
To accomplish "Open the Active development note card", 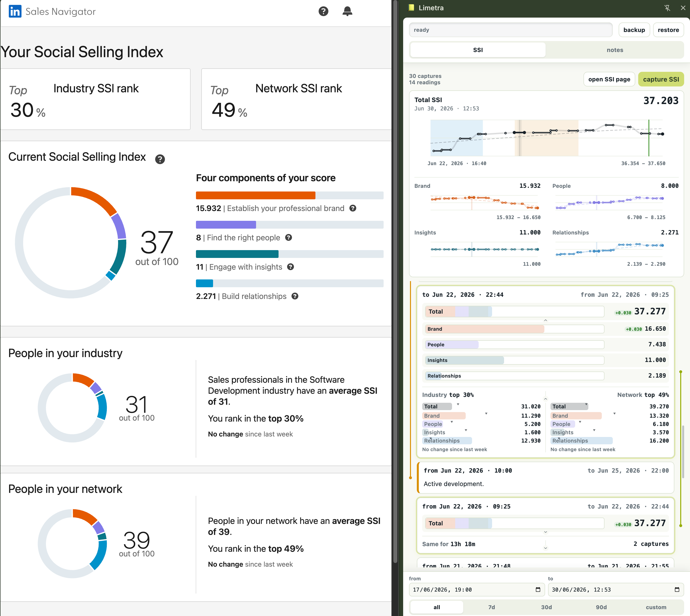I will (x=545, y=478).
